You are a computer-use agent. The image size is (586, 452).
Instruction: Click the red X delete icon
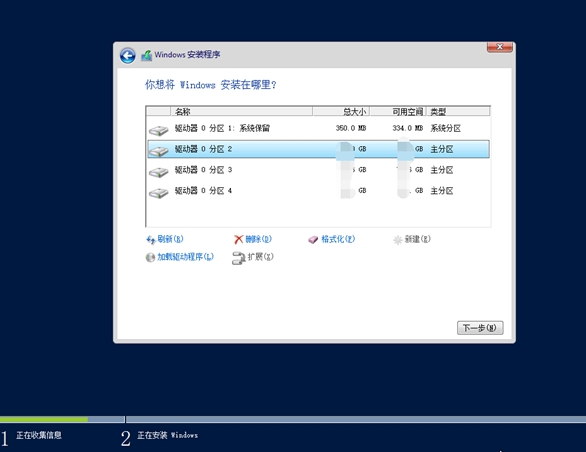[238, 239]
